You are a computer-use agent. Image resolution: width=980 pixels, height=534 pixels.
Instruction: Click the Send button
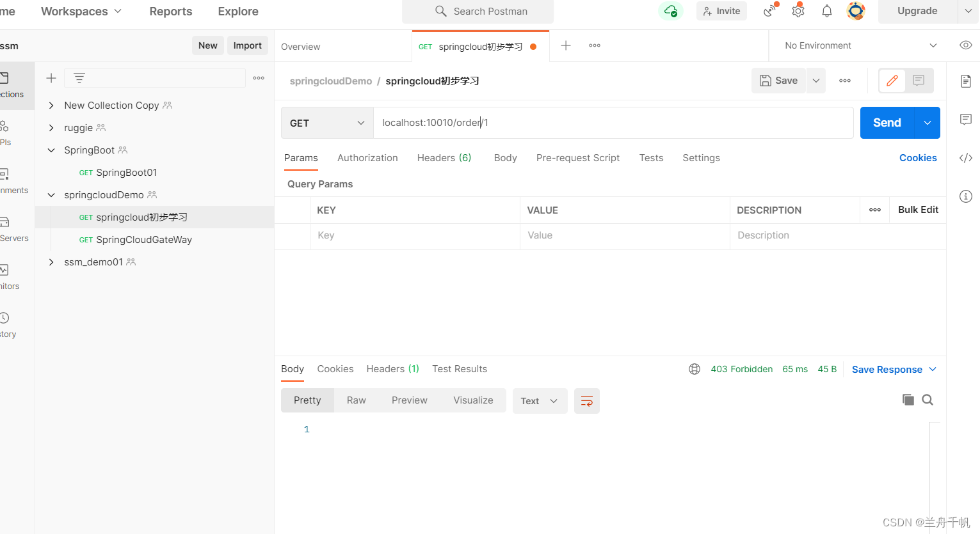click(887, 123)
